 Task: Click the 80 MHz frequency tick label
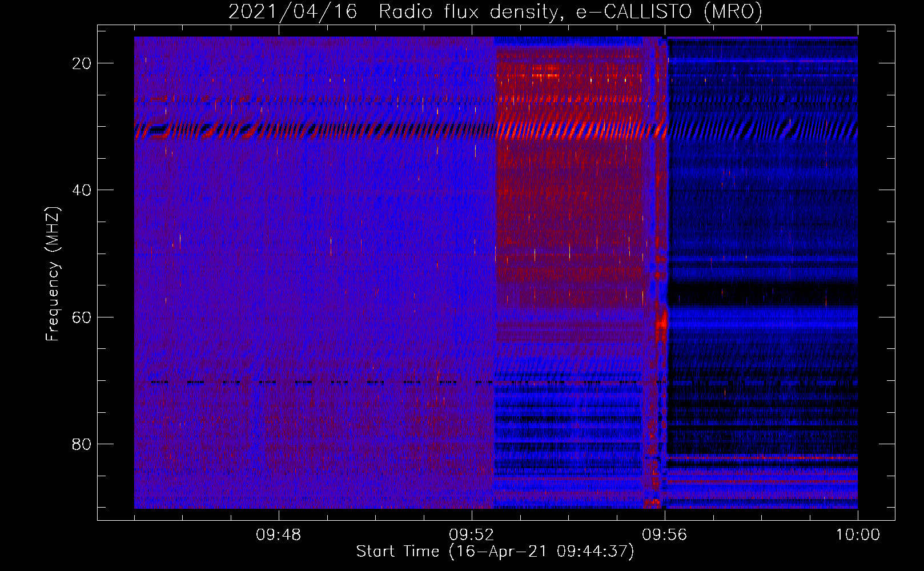point(82,444)
